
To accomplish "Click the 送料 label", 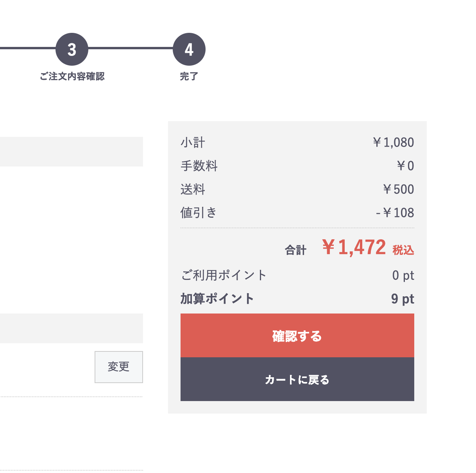I will coord(193,189).
